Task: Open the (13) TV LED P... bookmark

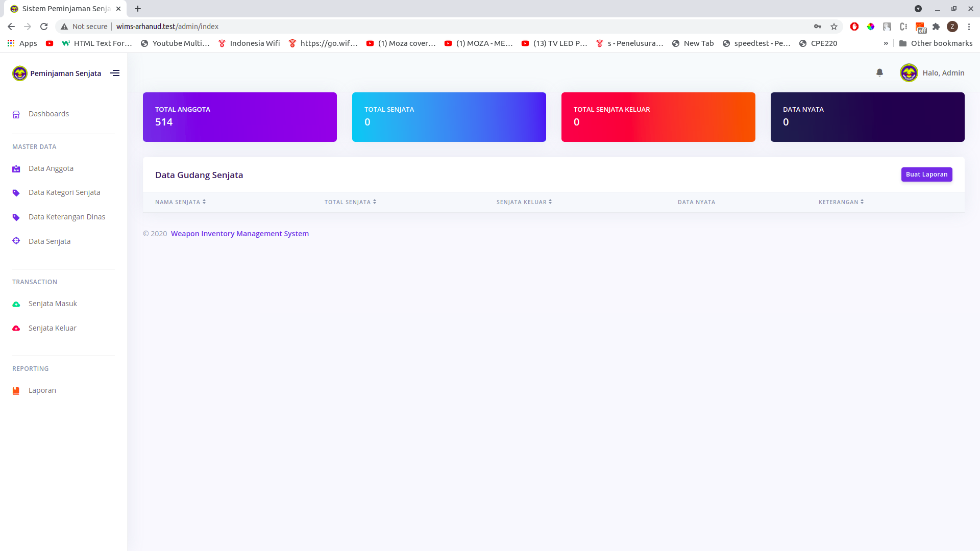Action: [554, 43]
